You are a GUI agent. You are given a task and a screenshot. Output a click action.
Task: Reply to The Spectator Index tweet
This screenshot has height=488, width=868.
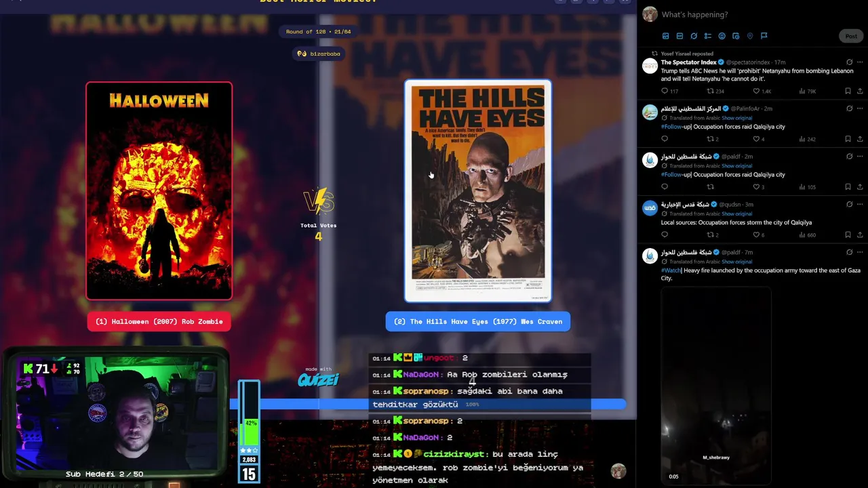click(x=665, y=91)
